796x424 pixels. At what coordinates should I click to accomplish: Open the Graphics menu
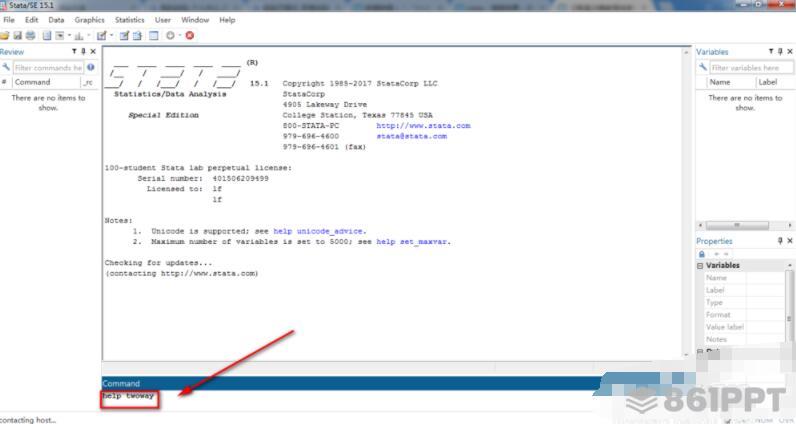[x=89, y=20]
